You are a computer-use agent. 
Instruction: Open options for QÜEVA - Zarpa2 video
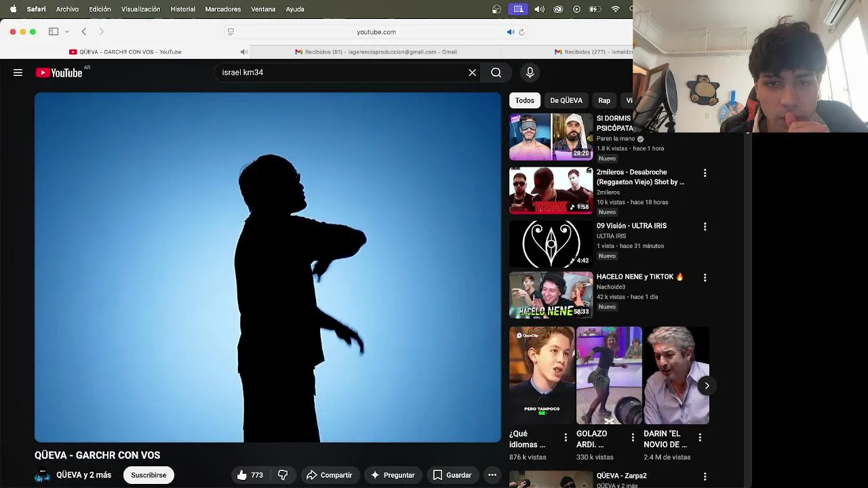click(x=705, y=476)
